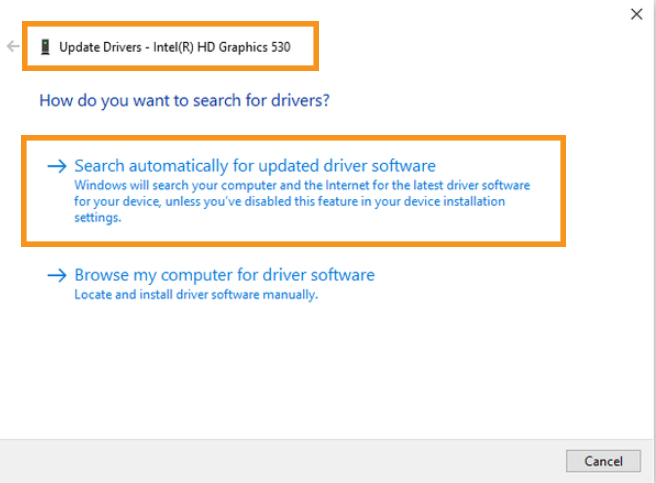Click the 'Windows will search your computer' description text
656x483 pixels.
[x=302, y=201]
